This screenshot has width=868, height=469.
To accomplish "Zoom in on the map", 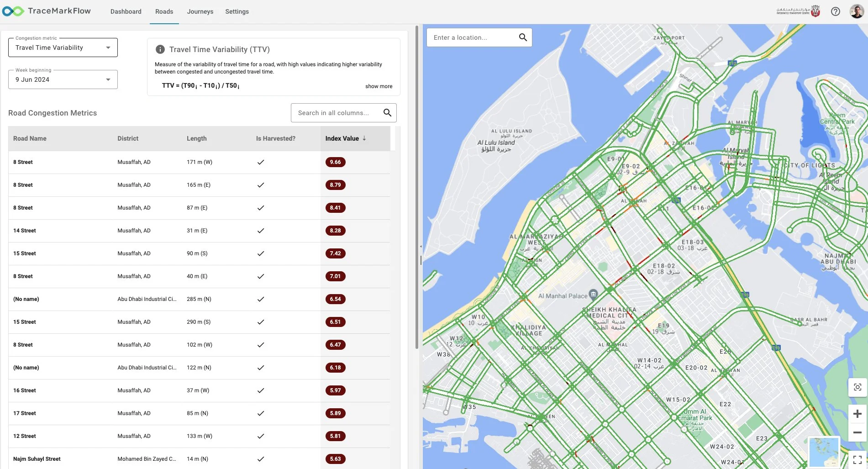I will click(857, 413).
